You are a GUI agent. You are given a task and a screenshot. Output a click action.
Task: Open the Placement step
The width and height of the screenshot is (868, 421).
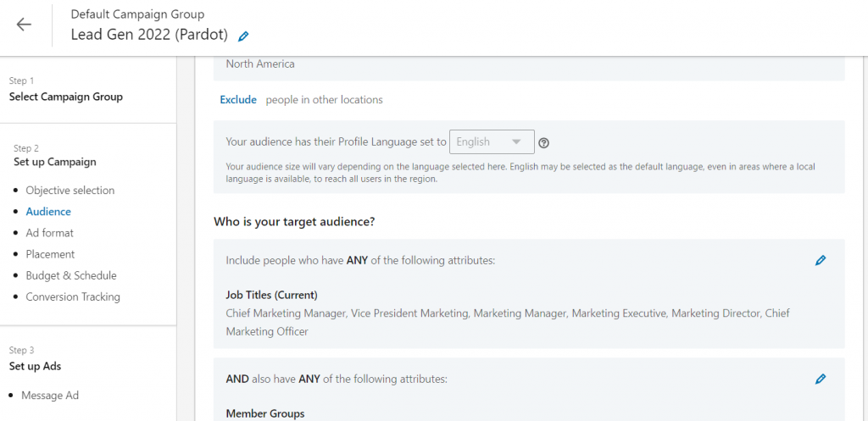coord(50,254)
